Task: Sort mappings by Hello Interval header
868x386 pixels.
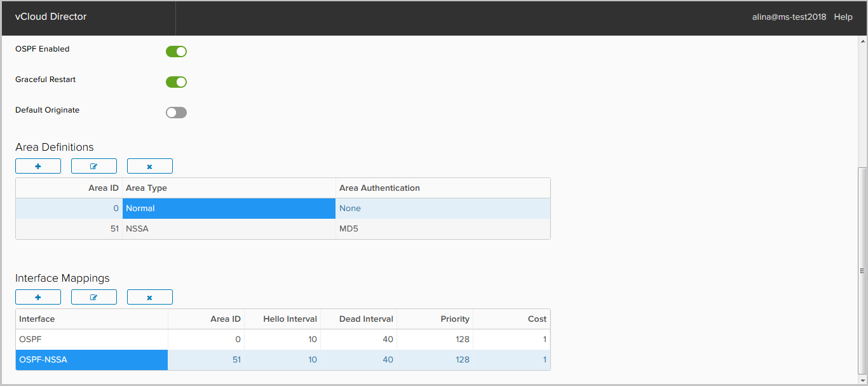Action: point(290,319)
